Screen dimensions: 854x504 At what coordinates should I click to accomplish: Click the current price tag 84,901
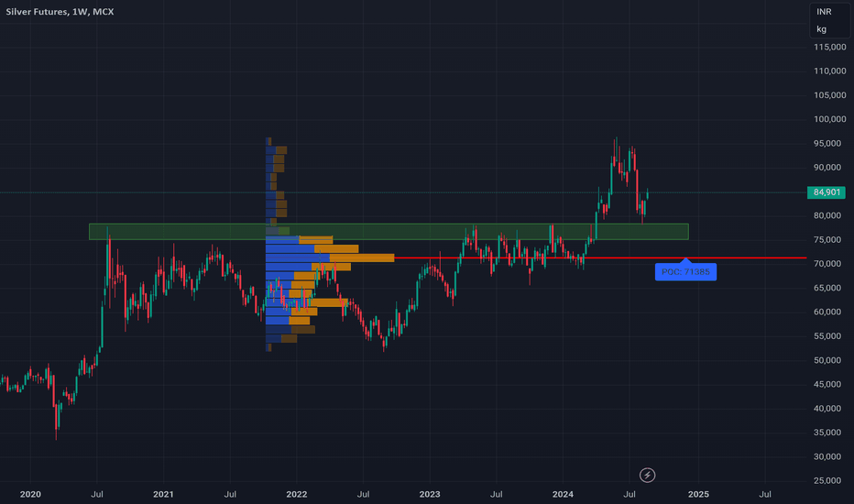(x=827, y=192)
